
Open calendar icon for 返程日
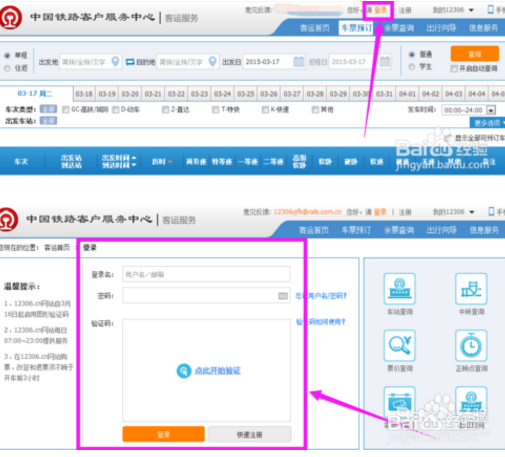(x=385, y=62)
